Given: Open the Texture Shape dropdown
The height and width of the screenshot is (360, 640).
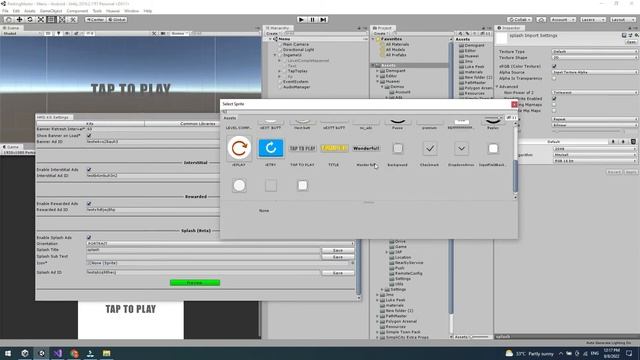Looking at the screenshot, I should click(x=594, y=58).
